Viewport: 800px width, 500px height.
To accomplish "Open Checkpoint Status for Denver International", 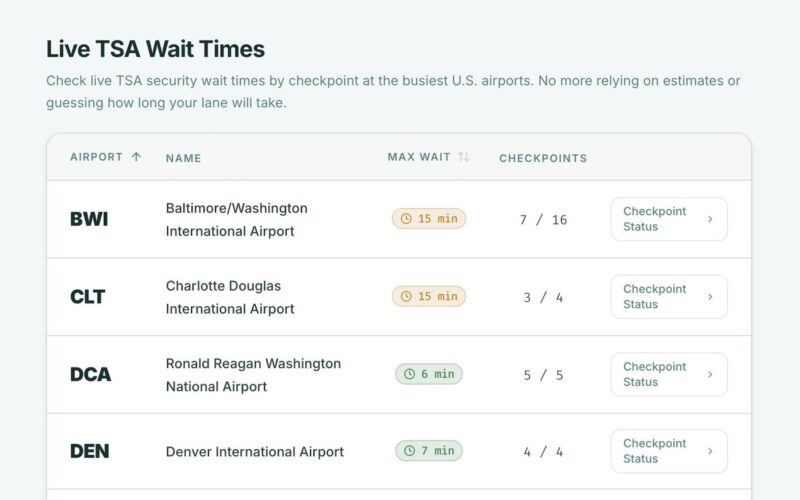I will coord(668,451).
